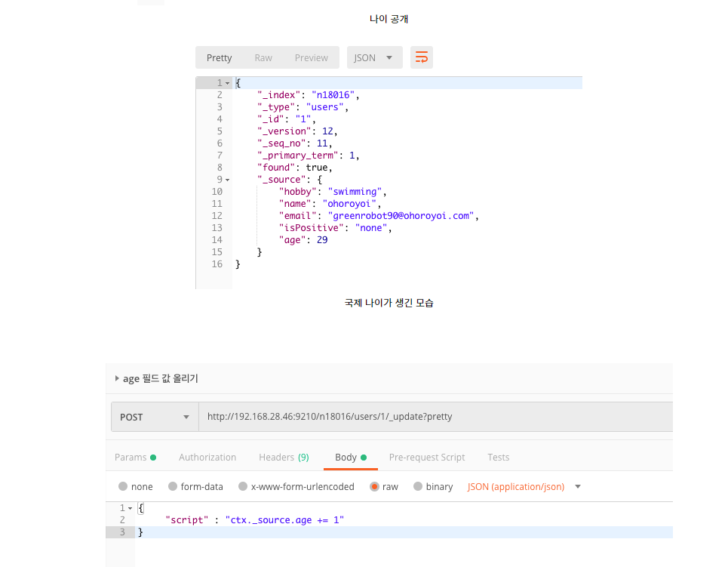
Task: Collapse the JSON root fold arrow on line 1
Action: 228,83
